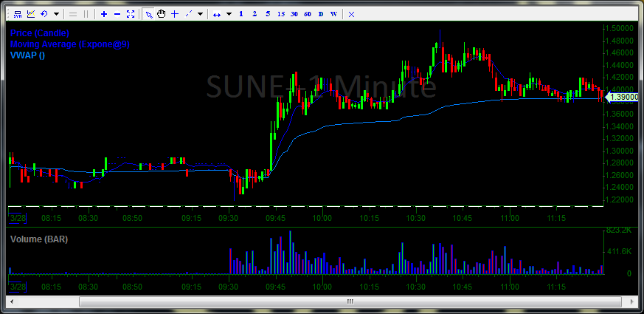Zoom out with the minus icon
Screen dimensions: 644x314
point(117,14)
